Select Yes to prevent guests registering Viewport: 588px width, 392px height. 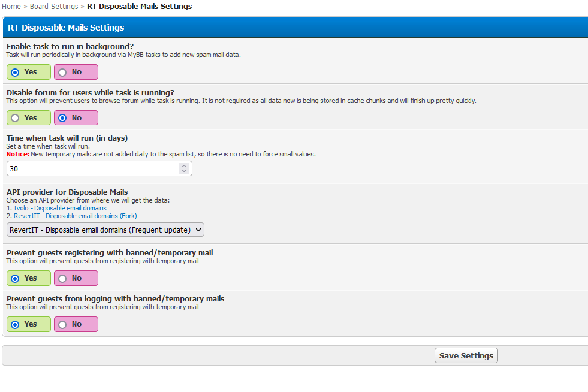click(16, 279)
